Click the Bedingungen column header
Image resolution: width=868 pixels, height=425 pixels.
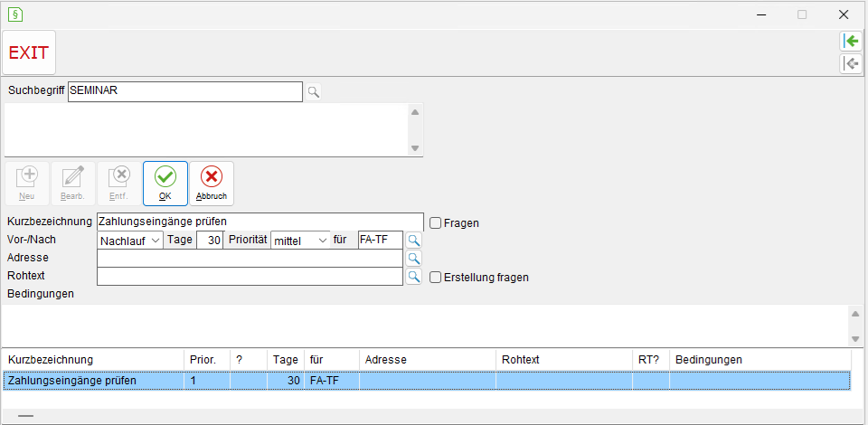tap(760, 360)
